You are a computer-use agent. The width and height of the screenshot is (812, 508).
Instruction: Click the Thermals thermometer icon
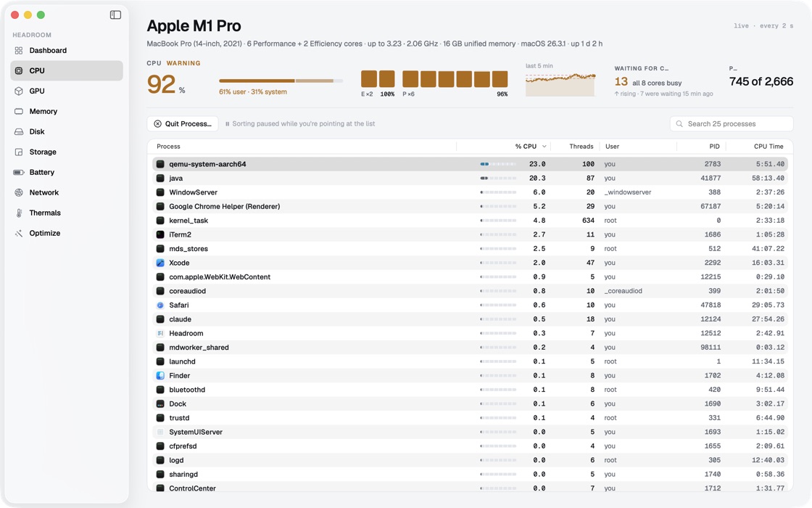click(x=19, y=213)
